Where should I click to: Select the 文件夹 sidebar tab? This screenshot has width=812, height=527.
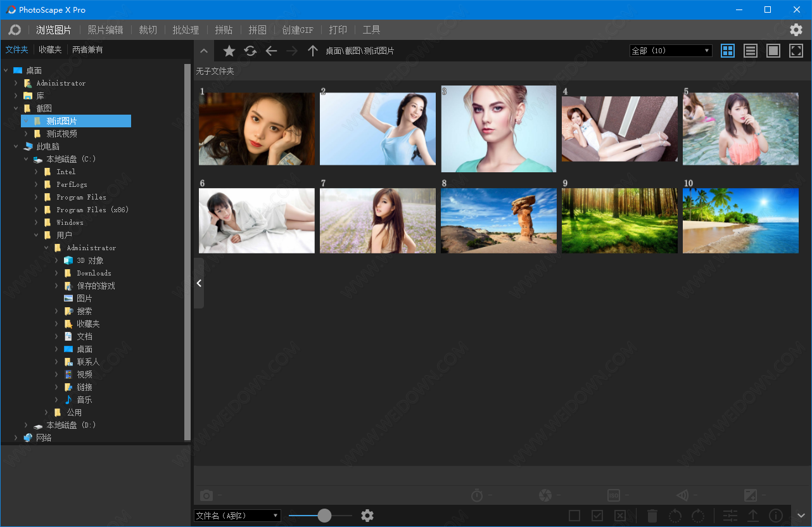click(x=17, y=49)
